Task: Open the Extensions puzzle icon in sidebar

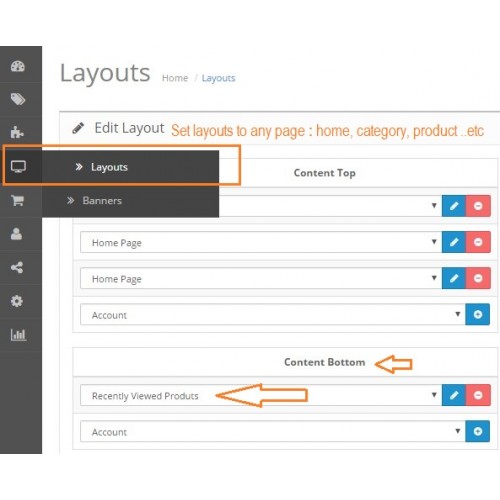Action: click(x=17, y=132)
